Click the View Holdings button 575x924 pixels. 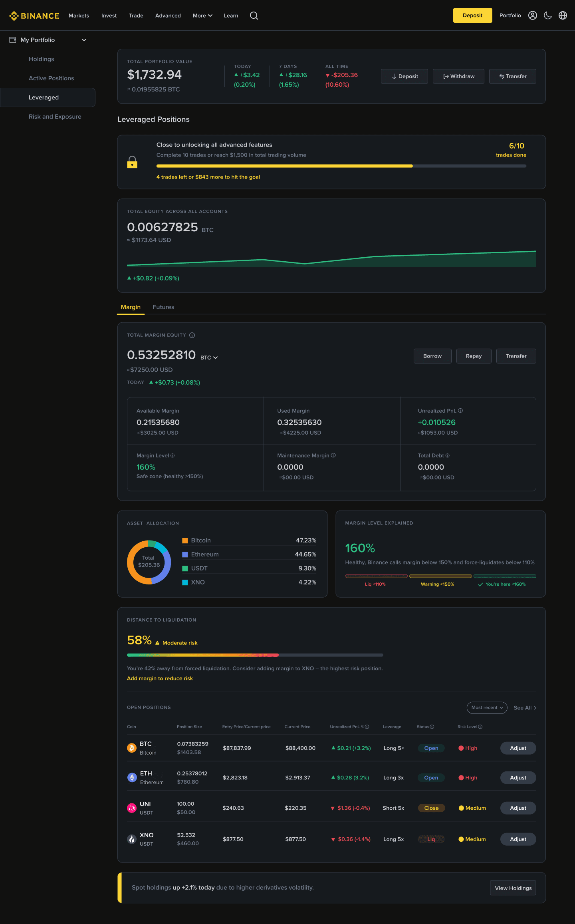pyautogui.click(x=513, y=888)
